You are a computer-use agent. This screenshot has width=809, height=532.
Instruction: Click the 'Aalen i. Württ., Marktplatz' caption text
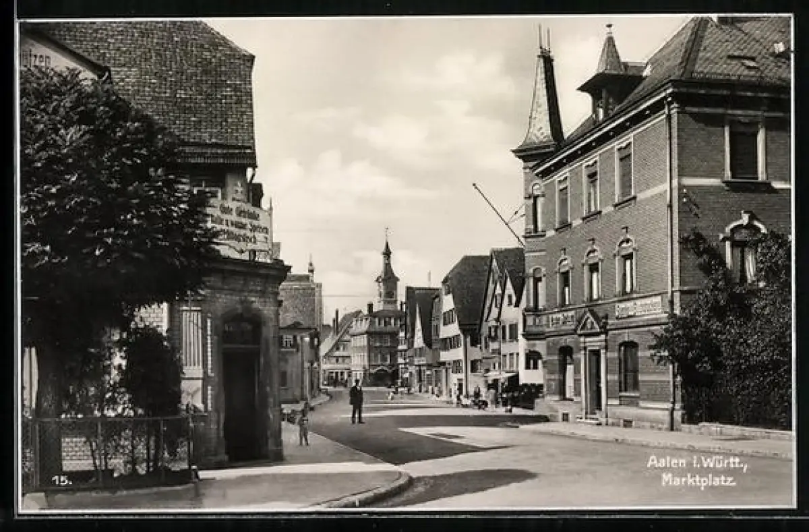(x=696, y=471)
